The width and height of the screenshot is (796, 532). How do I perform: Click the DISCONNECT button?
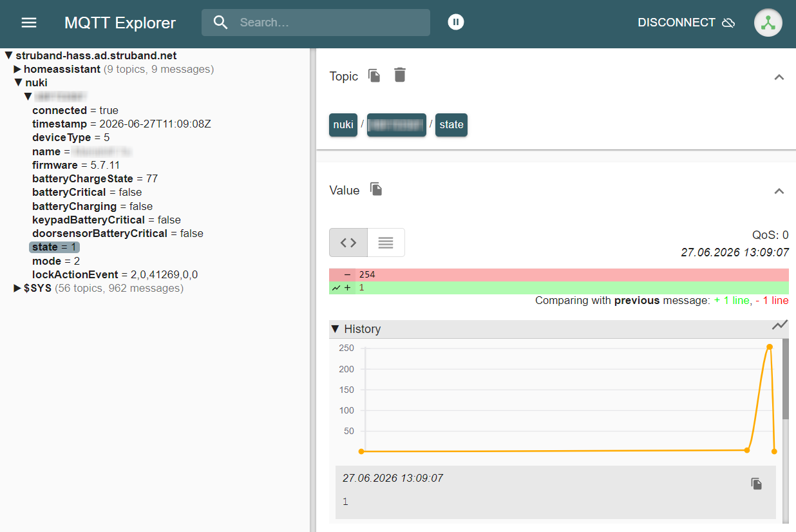[687, 23]
